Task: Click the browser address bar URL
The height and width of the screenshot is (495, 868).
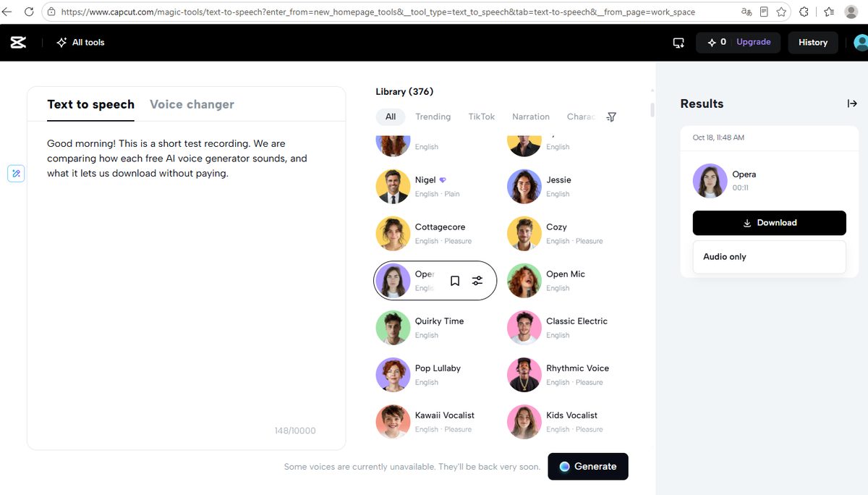Action: click(x=378, y=12)
